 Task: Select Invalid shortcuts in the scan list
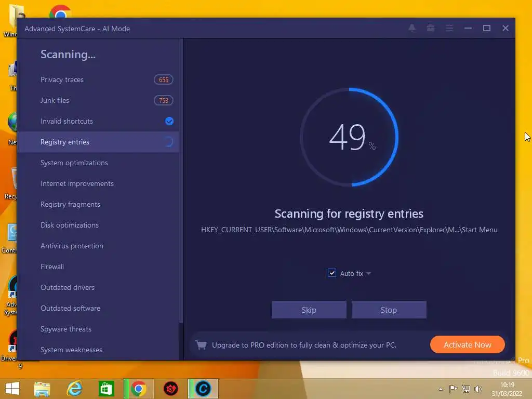98,121
